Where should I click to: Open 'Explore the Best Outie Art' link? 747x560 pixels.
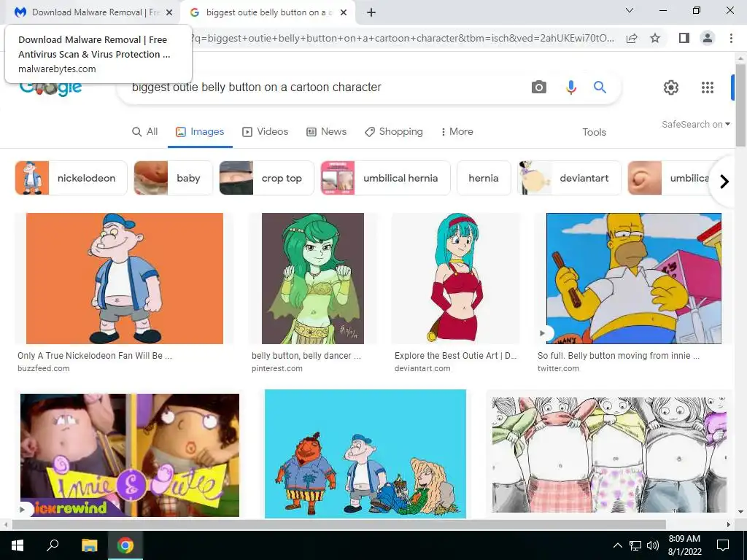[x=455, y=356]
